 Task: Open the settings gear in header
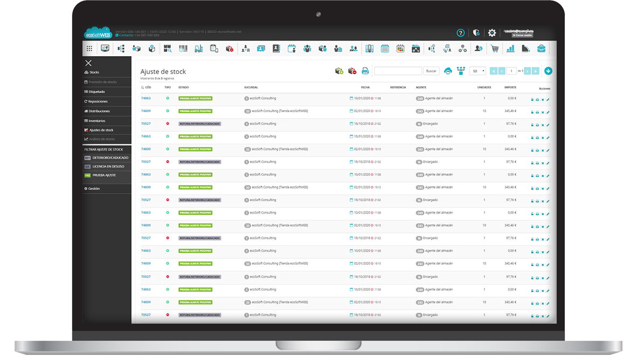492,33
